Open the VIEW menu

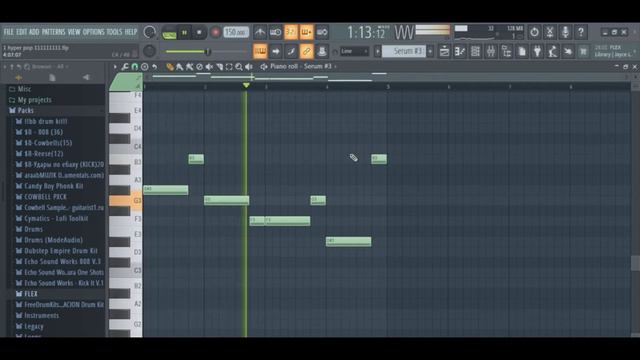click(x=74, y=32)
